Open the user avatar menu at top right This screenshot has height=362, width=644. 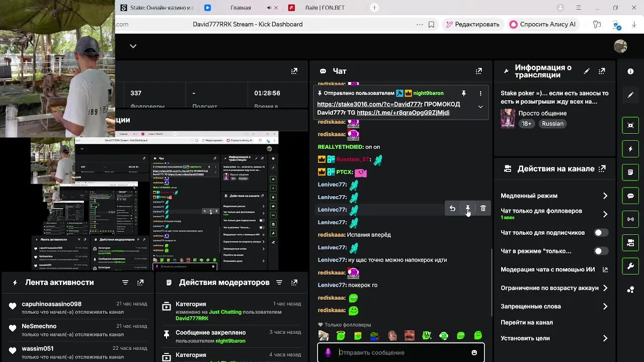[620, 46]
